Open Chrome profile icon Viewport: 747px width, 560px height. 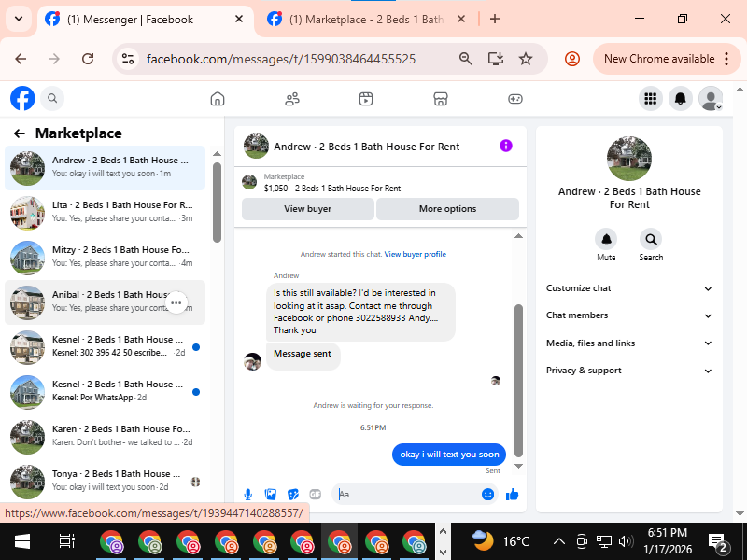coord(572,59)
